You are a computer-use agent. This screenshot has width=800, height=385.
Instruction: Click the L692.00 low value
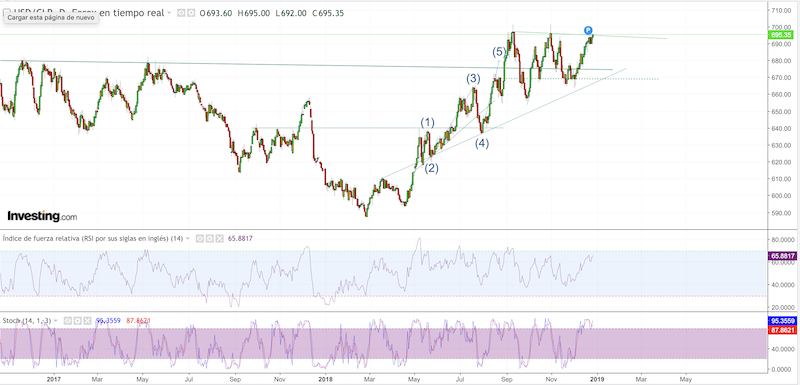[x=291, y=13]
